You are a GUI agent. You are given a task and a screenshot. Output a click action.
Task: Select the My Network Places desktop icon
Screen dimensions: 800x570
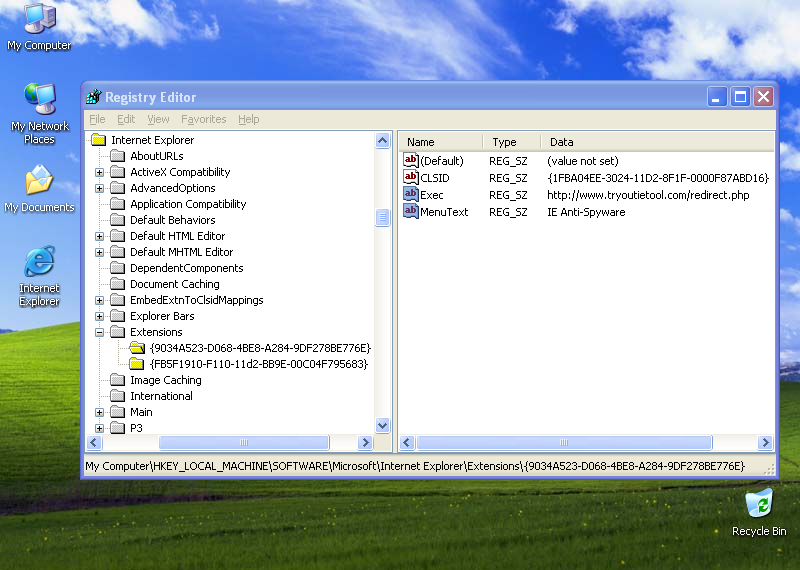(x=40, y=101)
